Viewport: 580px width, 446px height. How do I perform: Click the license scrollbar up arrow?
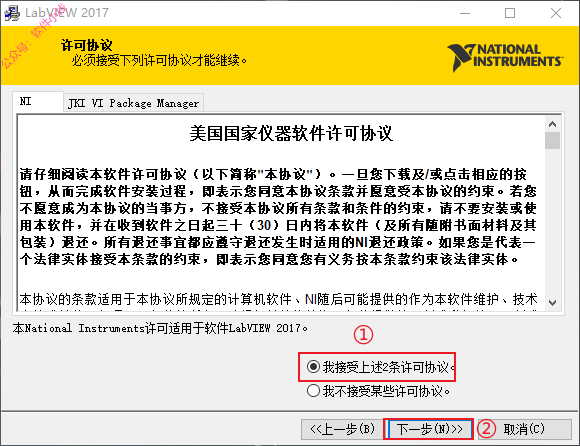pos(553,124)
